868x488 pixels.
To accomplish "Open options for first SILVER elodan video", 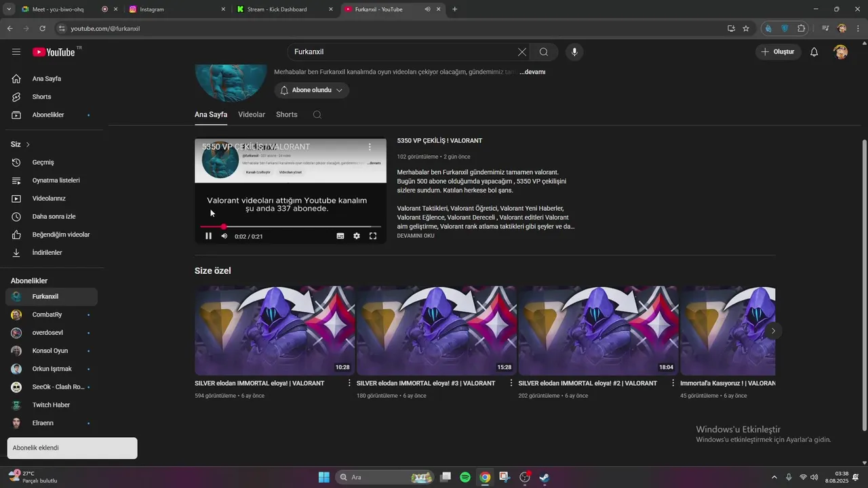I will click(349, 384).
